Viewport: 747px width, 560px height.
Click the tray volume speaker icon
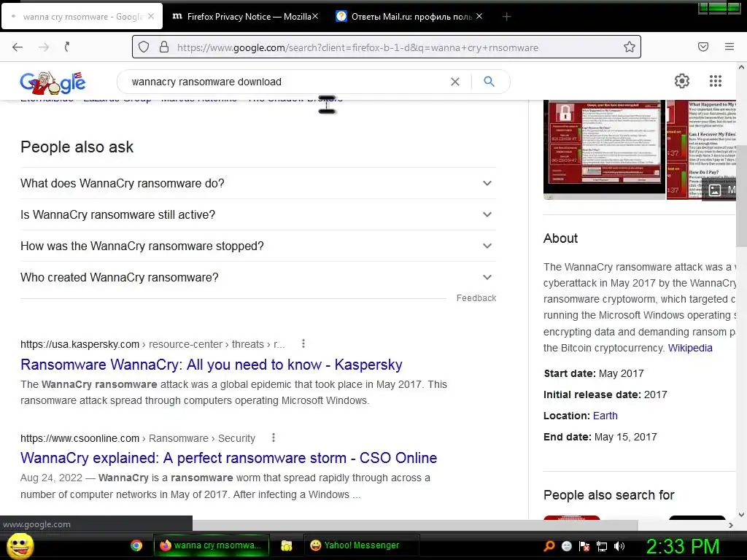pos(619,546)
